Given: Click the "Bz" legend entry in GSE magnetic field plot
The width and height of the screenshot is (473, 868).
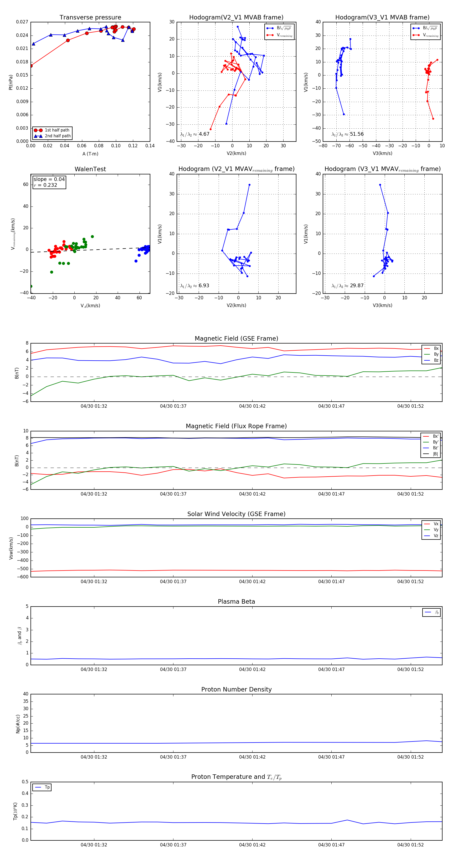Looking at the screenshot, I should (x=431, y=361).
